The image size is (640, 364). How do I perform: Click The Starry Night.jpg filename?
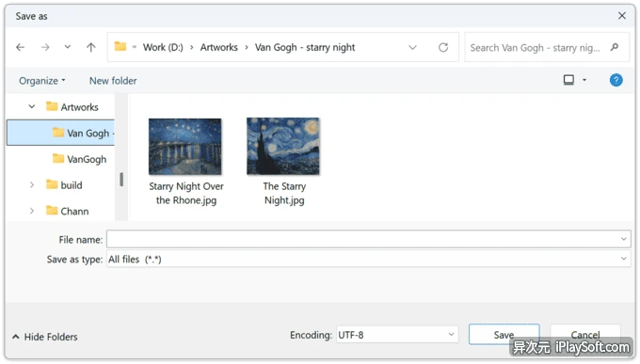(284, 193)
